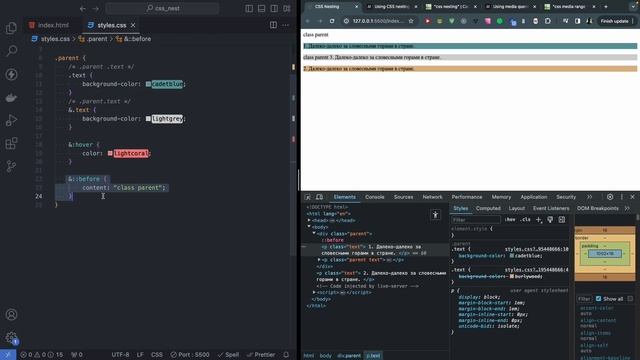Expand the head node in Elements tree

(309, 220)
